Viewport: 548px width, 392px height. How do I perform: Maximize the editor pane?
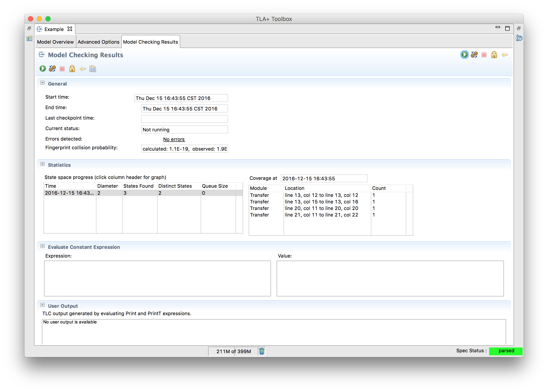click(507, 28)
